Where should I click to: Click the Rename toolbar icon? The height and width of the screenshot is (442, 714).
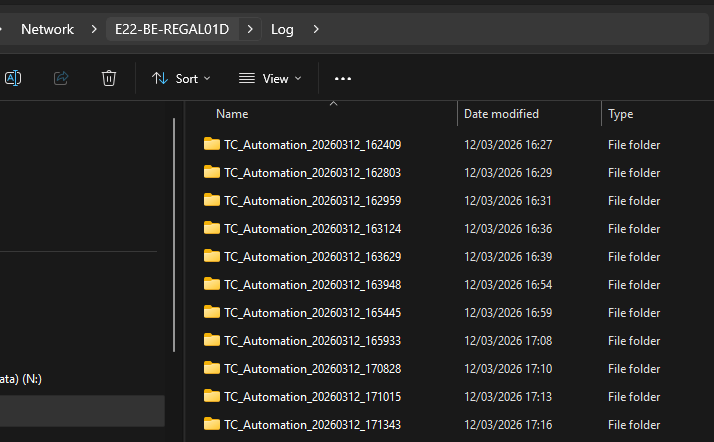(x=13, y=78)
